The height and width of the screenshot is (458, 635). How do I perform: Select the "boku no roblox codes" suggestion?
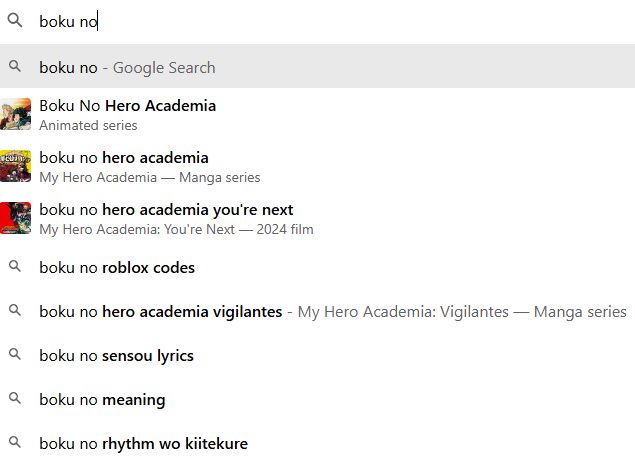point(117,268)
